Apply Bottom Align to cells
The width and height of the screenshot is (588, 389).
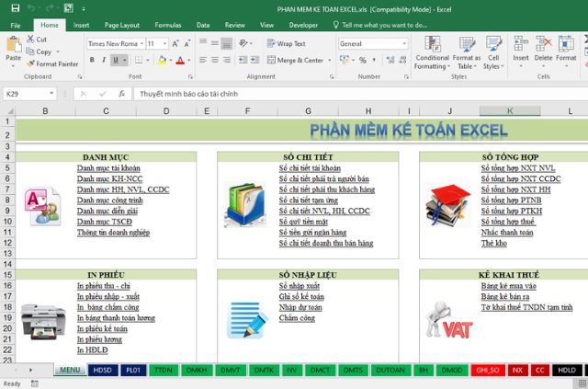tap(227, 43)
